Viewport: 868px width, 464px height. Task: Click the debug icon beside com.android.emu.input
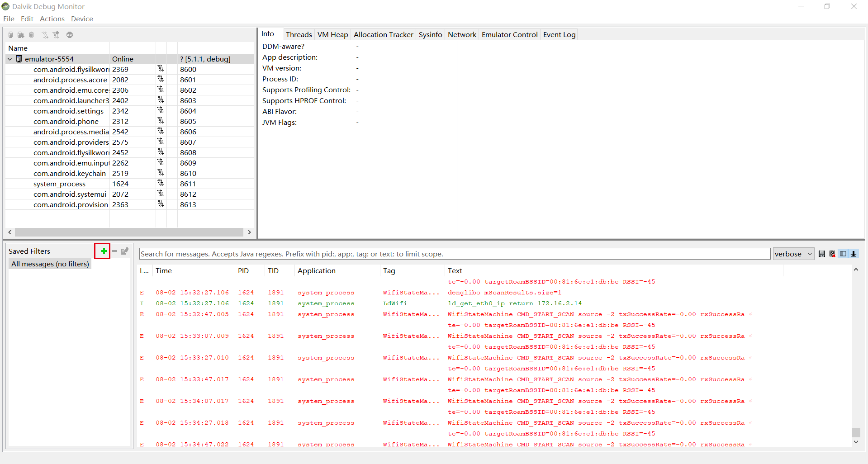pos(160,162)
